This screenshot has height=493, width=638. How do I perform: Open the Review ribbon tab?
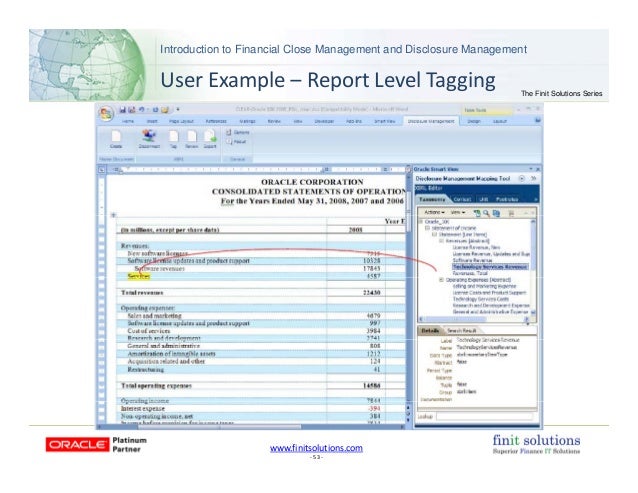point(274,121)
